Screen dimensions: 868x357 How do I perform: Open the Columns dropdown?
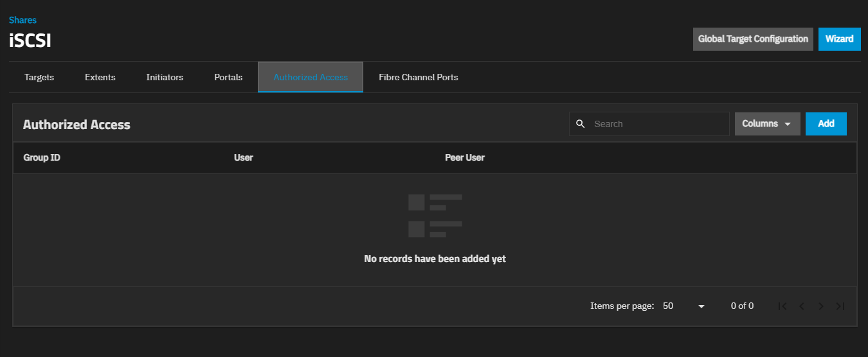(x=767, y=124)
